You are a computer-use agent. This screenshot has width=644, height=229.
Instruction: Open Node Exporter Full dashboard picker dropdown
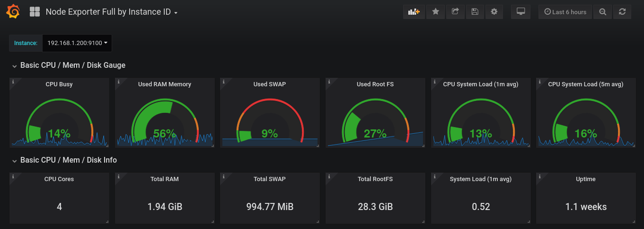(111, 12)
